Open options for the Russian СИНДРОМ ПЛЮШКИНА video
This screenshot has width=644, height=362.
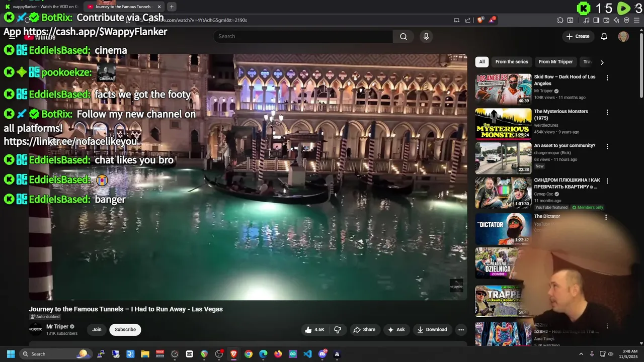pyautogui.click(x=607, y=181)
